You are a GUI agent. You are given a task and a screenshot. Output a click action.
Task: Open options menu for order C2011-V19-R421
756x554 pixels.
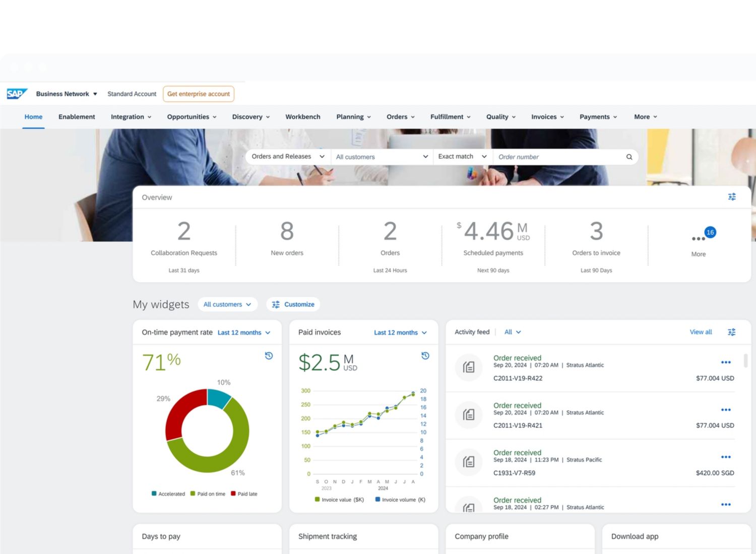(x=726, y=409)
